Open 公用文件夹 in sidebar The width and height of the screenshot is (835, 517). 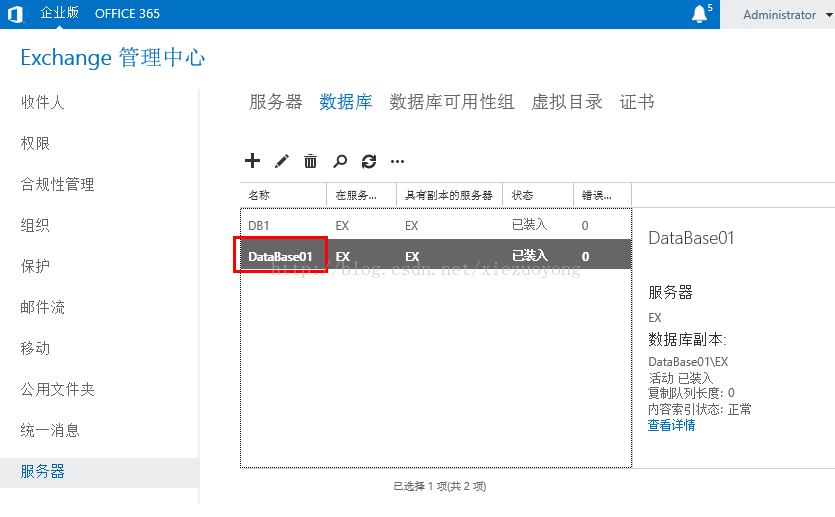(x=58, y=389)
